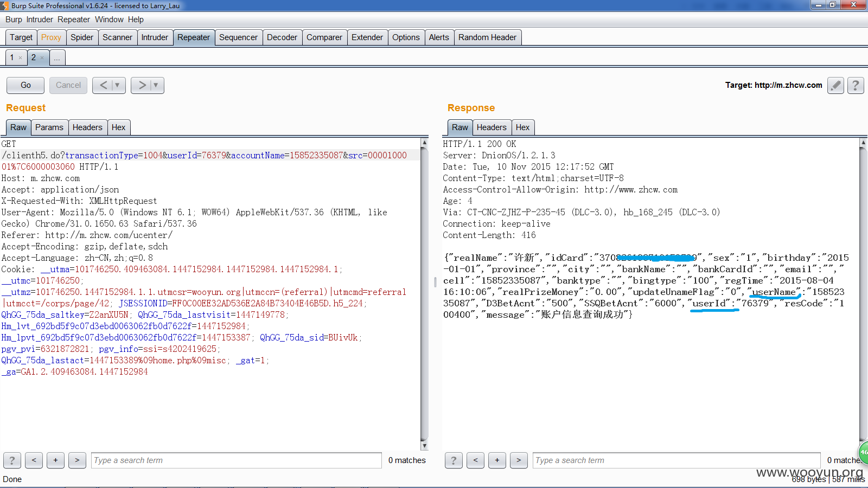Switch to the Extender tab
868x488 pixels.
point(367,37)
